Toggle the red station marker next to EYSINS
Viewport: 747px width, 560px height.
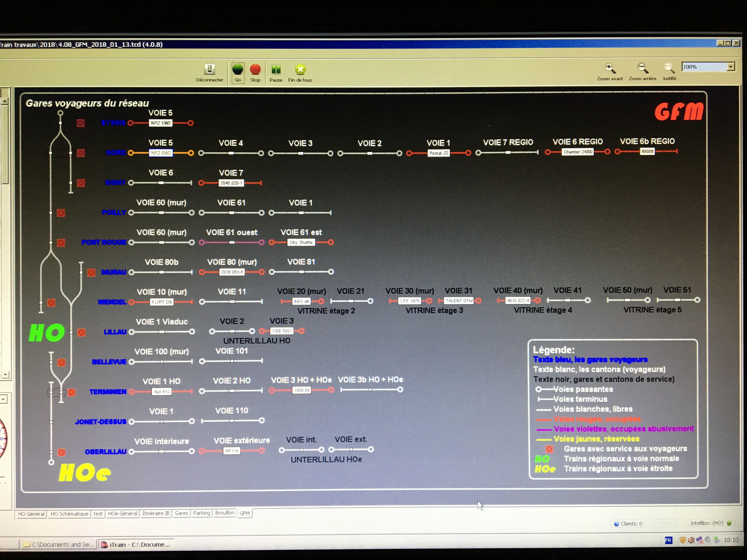click(x=80, y=123)
